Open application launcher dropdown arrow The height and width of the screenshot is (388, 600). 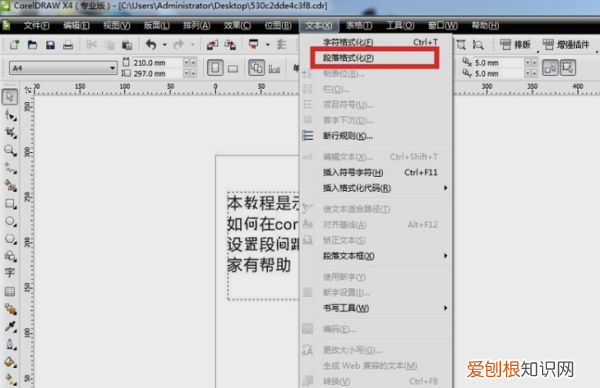(x=267, y=45)
